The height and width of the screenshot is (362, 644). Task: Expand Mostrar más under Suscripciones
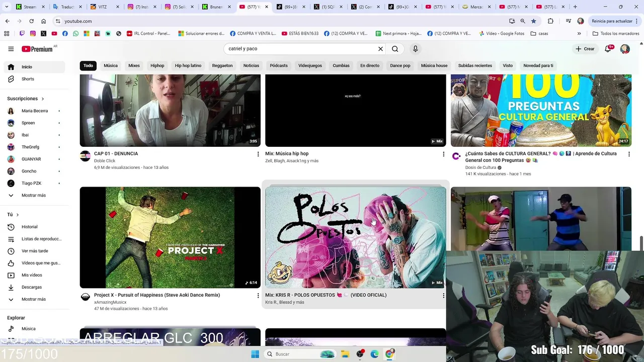[34, 195]
